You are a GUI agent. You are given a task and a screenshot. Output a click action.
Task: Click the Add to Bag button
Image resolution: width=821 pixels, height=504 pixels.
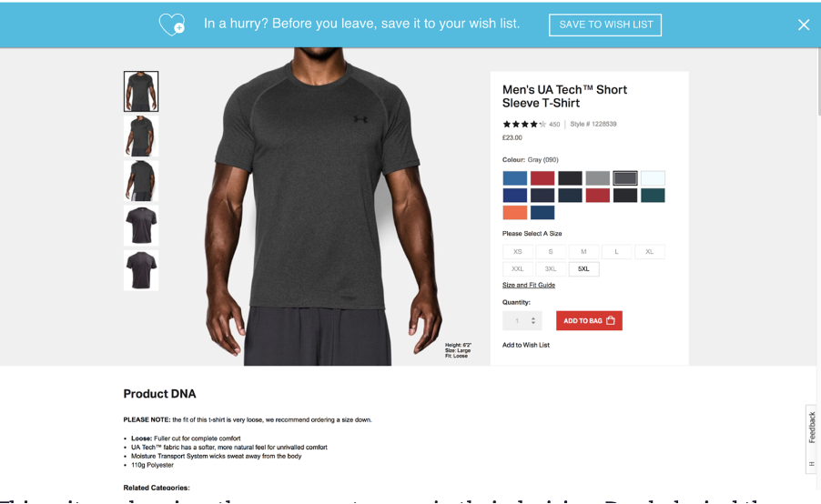[x=589, y=321]
